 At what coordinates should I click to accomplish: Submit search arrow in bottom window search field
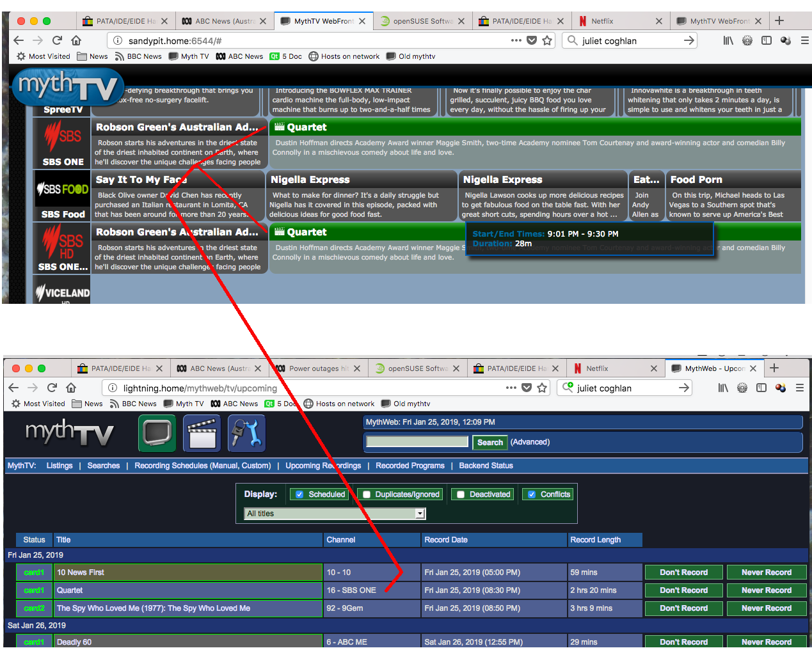(x=684, y=388)
